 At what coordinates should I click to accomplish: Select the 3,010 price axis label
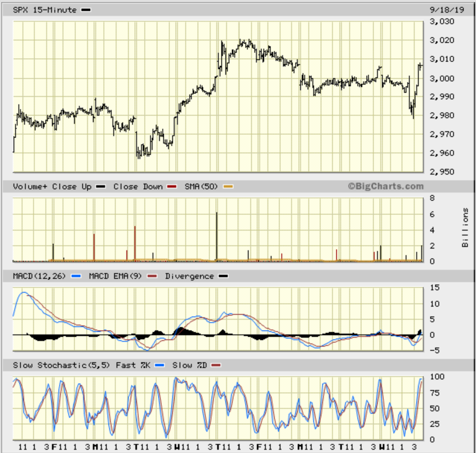coord(442,59)
